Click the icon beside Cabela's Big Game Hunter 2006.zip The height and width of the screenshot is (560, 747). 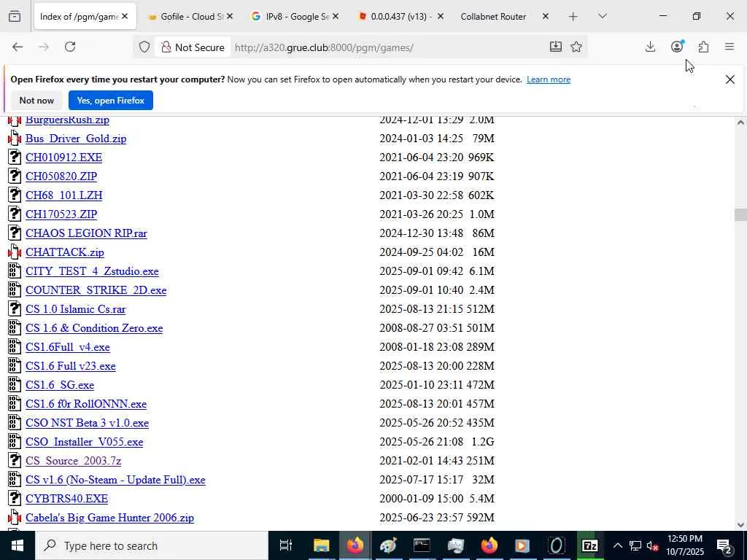click(x=15, y=517)
